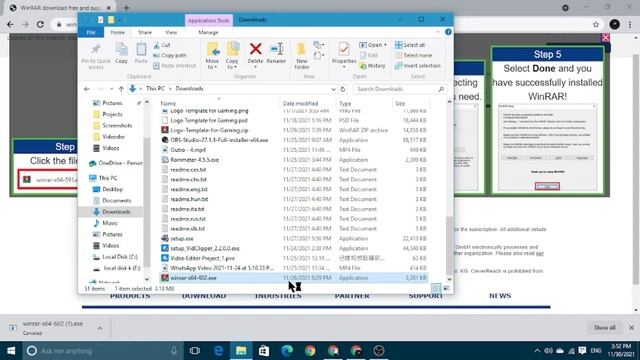
Task: Collapse the Explorer ribbon chevron
Action: 438,32
